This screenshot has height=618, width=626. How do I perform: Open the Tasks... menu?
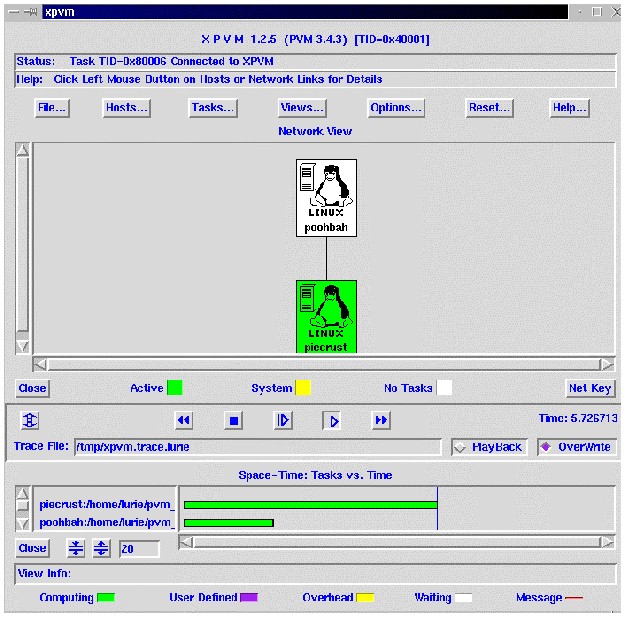click(x=213, y=108)
